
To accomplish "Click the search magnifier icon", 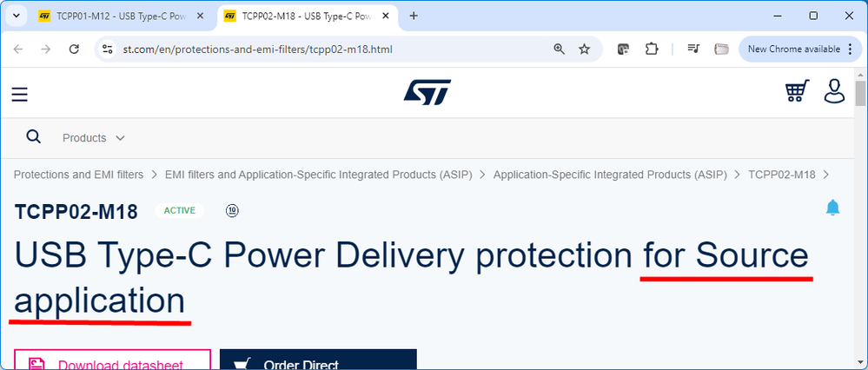I will [34, 137].
